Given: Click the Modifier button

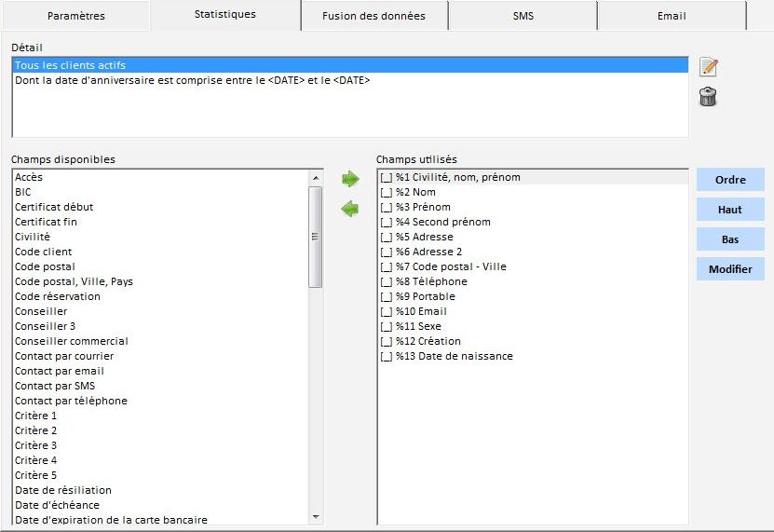Looking at the screenshot, I should coord(730,269).
